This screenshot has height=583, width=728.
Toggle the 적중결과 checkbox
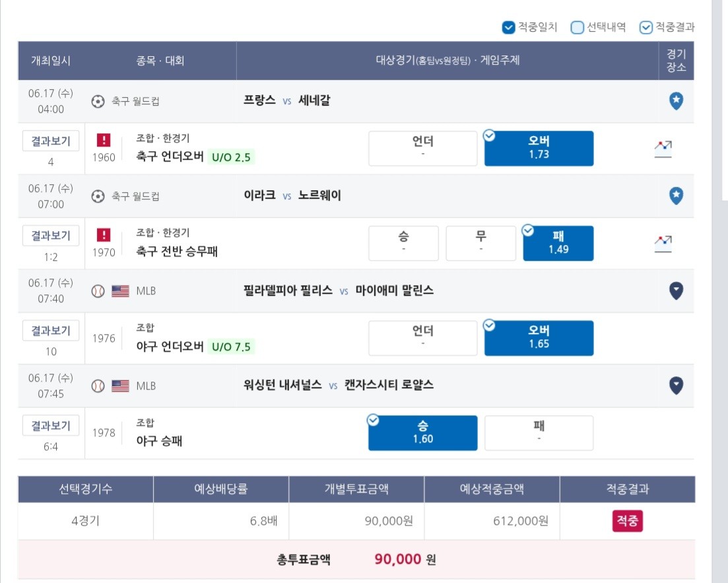click(645, 28)
